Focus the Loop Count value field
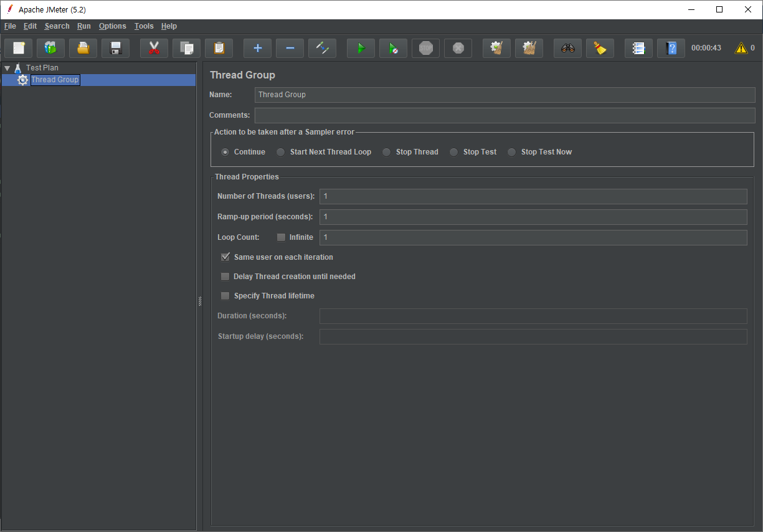Image resolution: width=763 pixels, height=532 pixels. (x=533, y=237)
